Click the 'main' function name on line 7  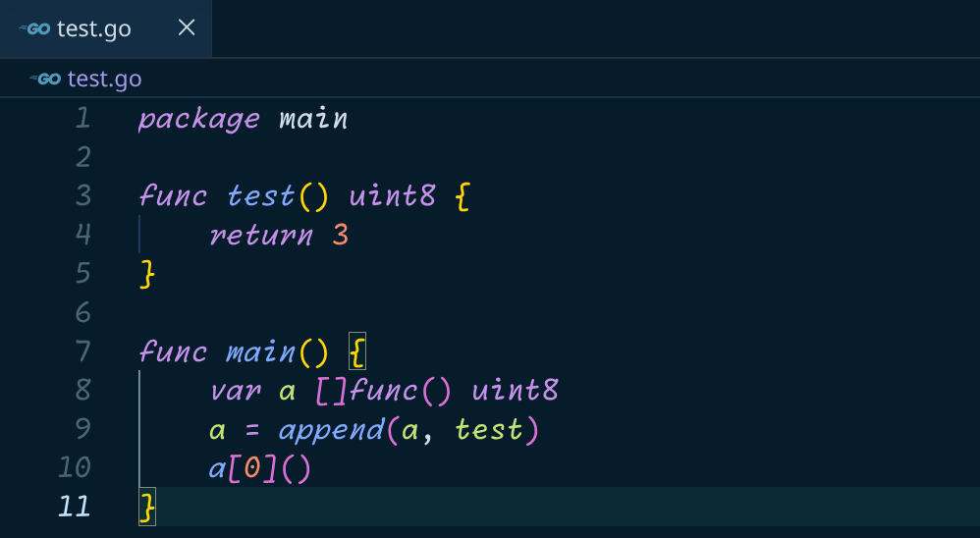tap(260, 352)
